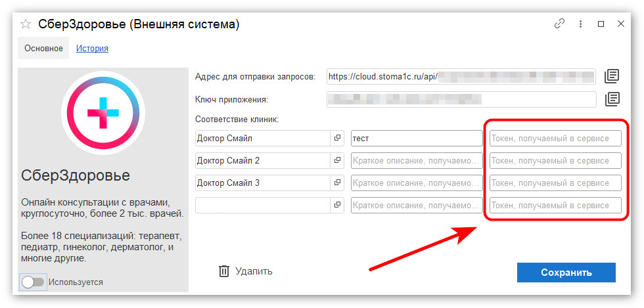Click the description field for Доктор Смайл 3

pyautogui.click(x=417, y=183)
